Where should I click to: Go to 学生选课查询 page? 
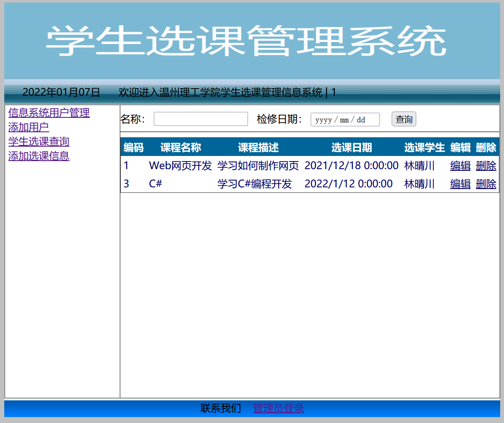tap(39, 142)
